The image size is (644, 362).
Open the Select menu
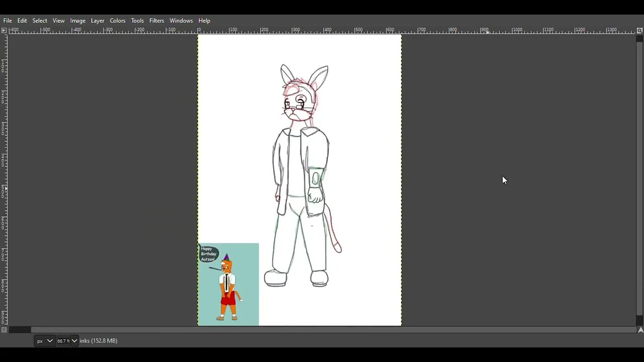40,21
